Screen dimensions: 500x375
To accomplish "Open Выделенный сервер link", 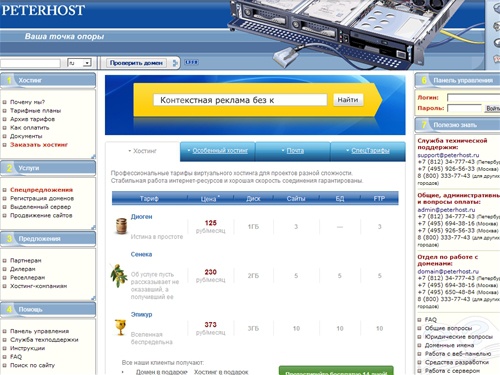I will [x=40, y=207].
